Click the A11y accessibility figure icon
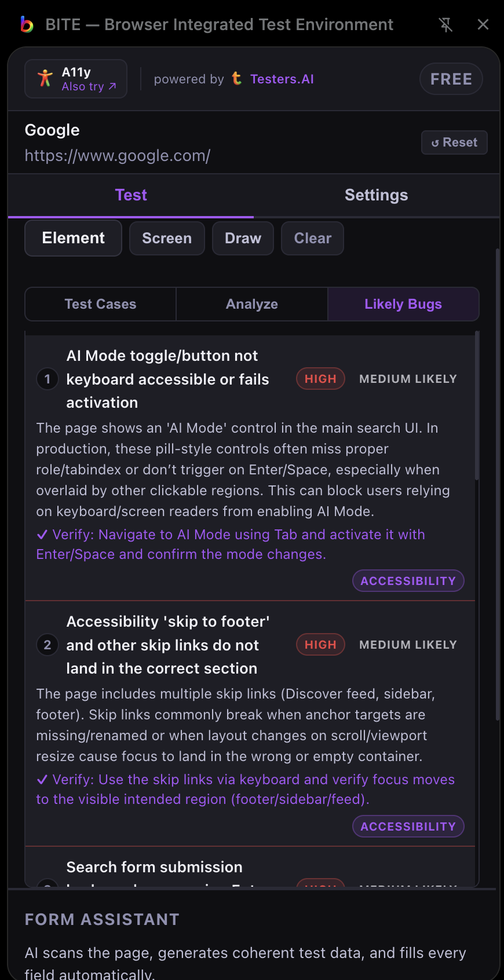504x980 pixels. (x=44, y=78)
